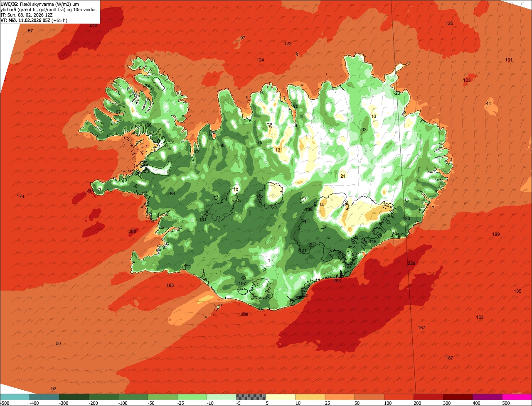Click the magenta swatch right of the 500 label
Screen dimensions: 532x406
pyautogui.click(x=517, y=397)
